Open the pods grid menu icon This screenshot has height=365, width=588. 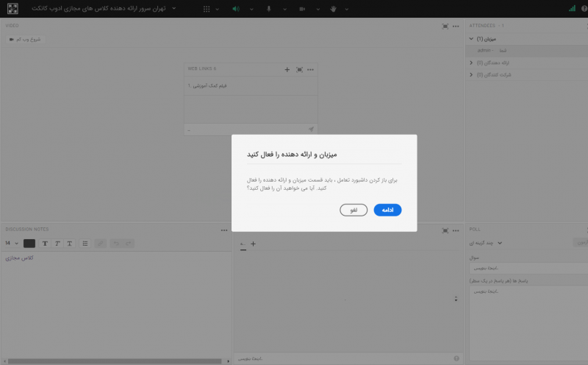coord(207,9)
